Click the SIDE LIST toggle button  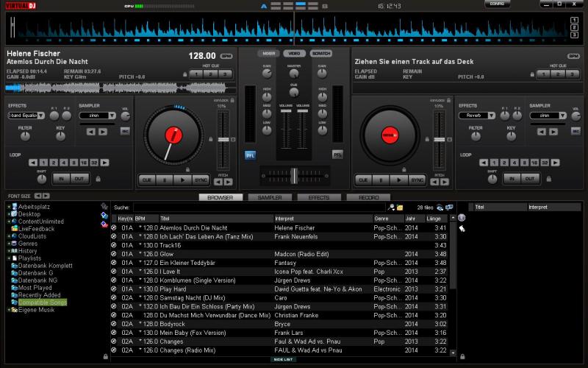pyautogui.click(x=283, y=359)
